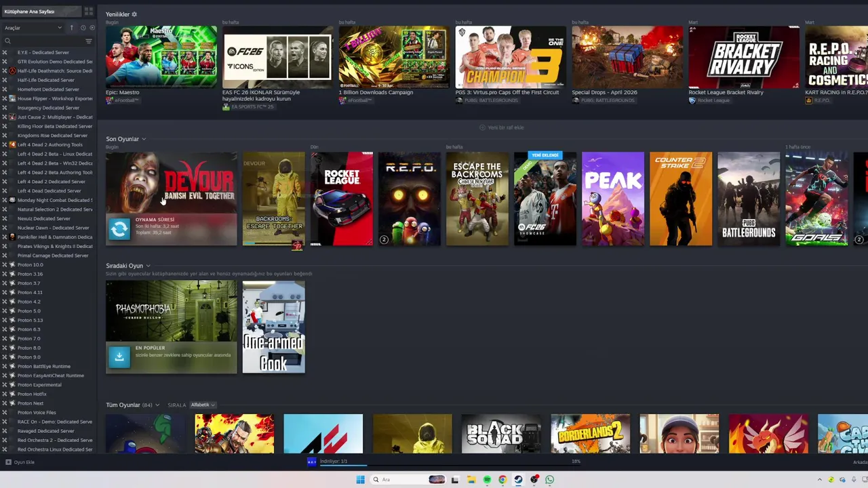Select the Black Squad cover
Image resolution: width=868 pixels, height=488 pixels.
[x=501, y=434]
